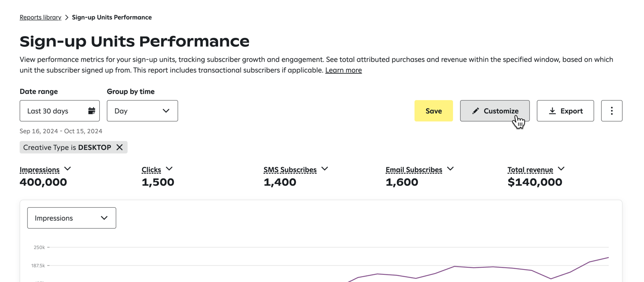Viewport: 644px width, 282px height.
Task: Click the SMS Subscribes metric label
Action: click(290, 169)
